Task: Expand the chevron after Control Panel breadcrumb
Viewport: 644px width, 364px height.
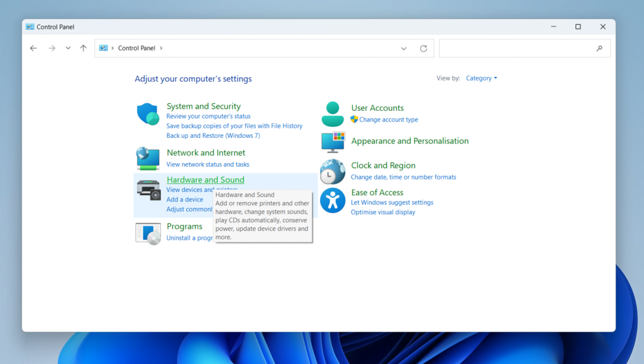Action: pyautogui.click(x=161, y=48)
